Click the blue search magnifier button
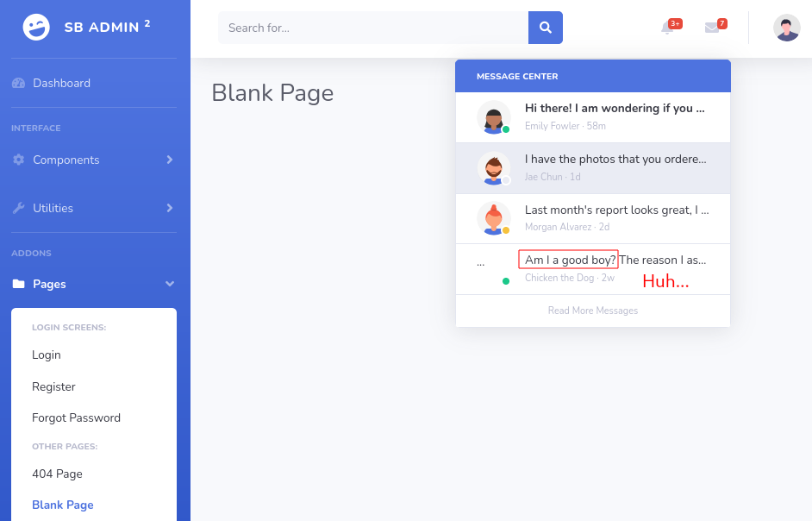This screenshot has width=812, height=521. [546, 28]
